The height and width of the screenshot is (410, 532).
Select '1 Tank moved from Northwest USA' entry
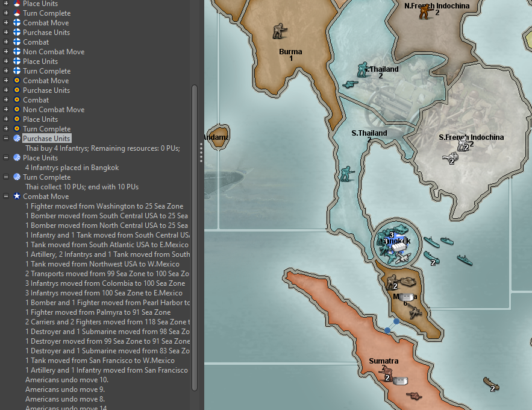pos(102,264)
